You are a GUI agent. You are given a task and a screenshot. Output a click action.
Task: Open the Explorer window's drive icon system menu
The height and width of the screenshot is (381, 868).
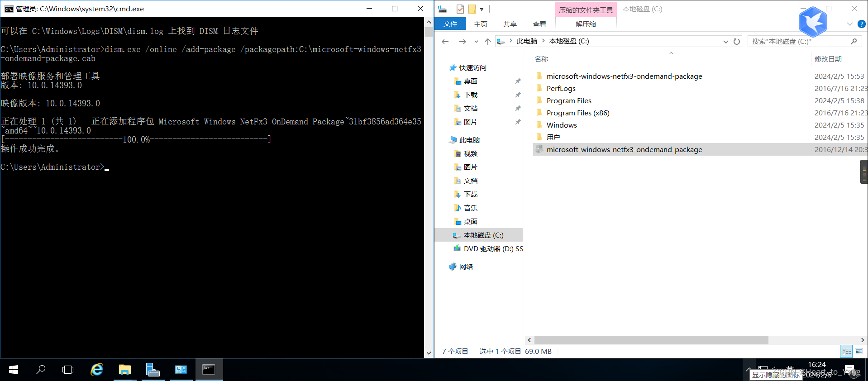click(x=443, y=9)
